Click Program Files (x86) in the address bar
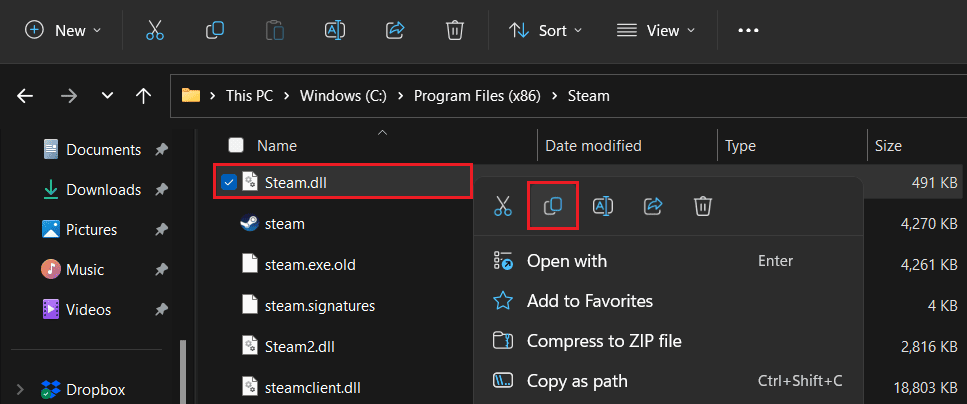This screenshot has height=404, width=967. tap(477, 96)
